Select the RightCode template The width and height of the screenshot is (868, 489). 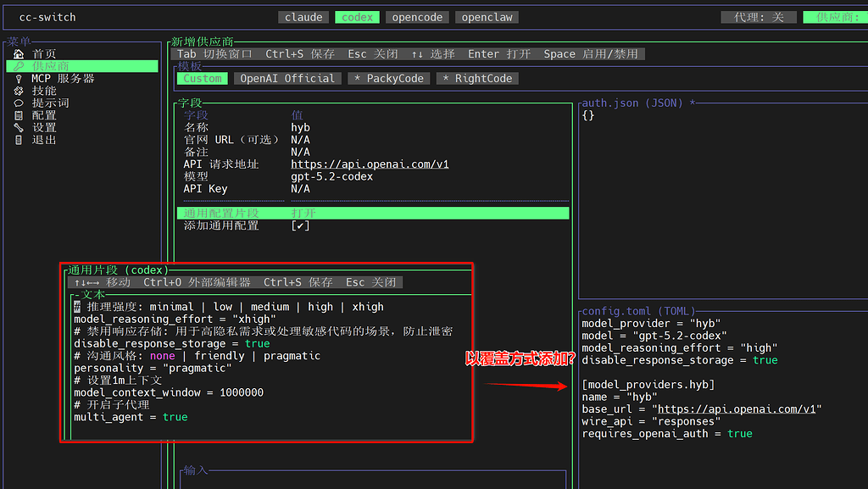(x=478, y=79)
